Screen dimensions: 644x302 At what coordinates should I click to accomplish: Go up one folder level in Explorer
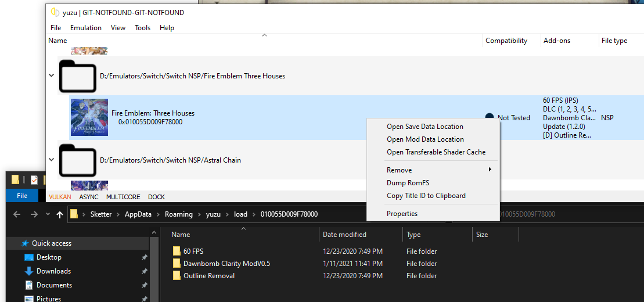60,214
